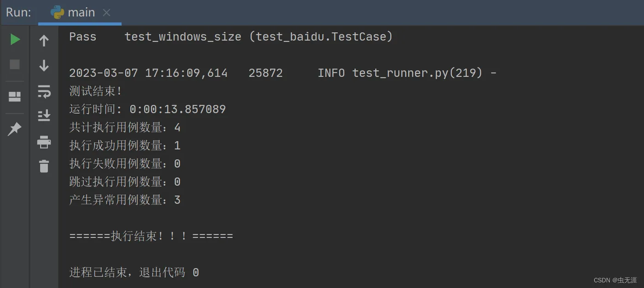The image size is (644, 288).
Task: Jump down the stack trace arrow
Action: [44, 65]
